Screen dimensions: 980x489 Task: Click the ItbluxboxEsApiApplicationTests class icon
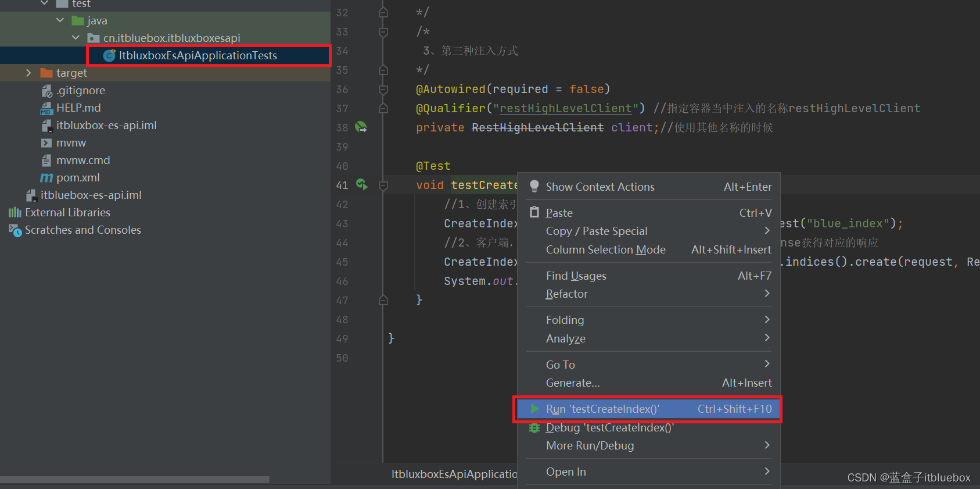point(109,55)
